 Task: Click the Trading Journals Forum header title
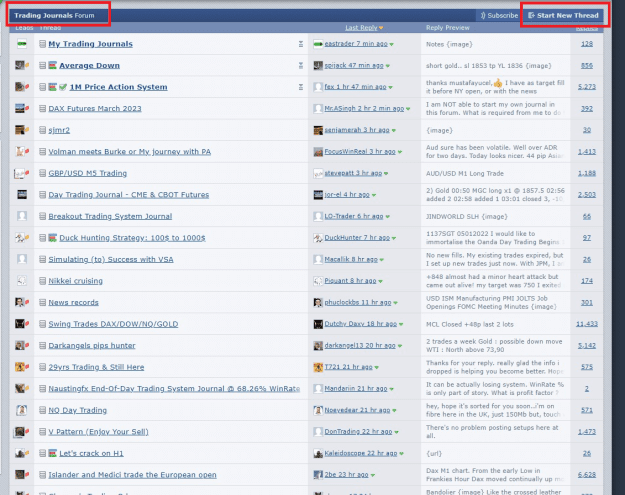pos(54,16)
